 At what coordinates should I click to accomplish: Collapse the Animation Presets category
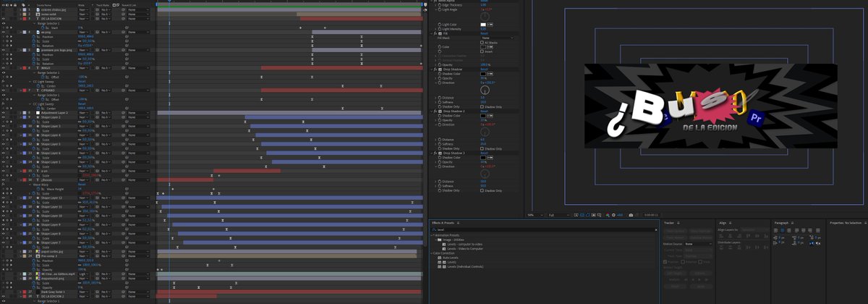pyautogui.click(x=432, y=235)
